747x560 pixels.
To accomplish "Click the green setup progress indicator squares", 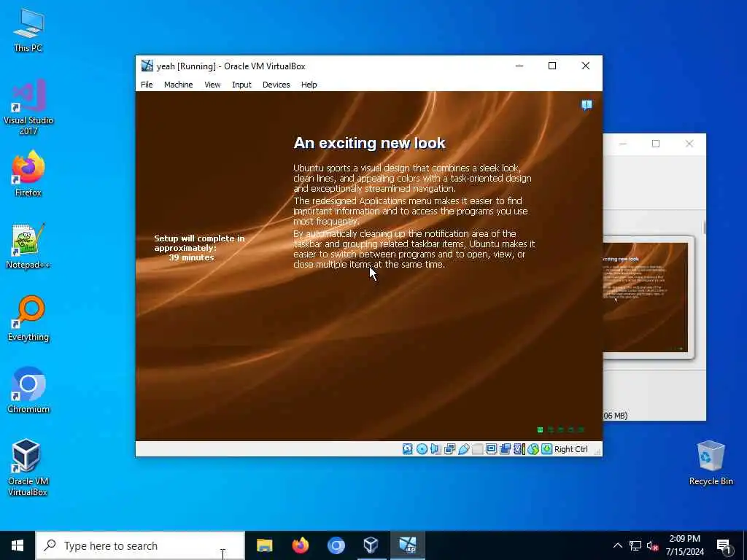I will pyautogui.click(x=561, y=429).
